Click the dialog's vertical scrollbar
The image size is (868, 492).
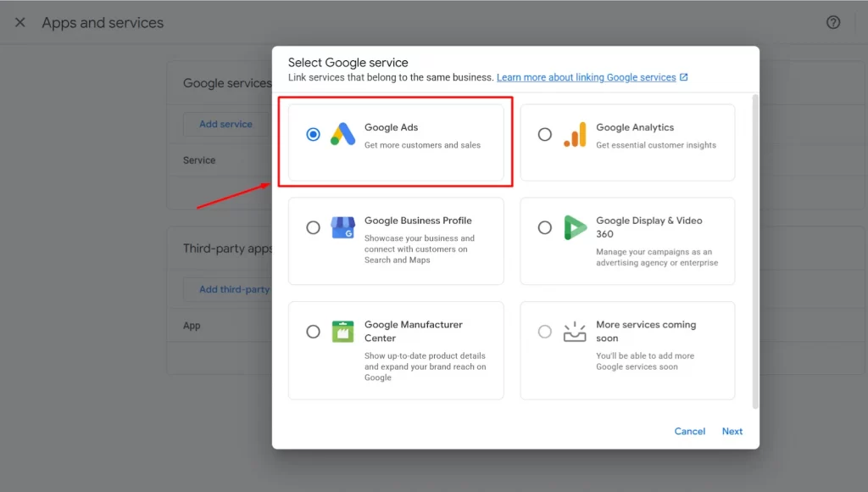pos(755,252)
